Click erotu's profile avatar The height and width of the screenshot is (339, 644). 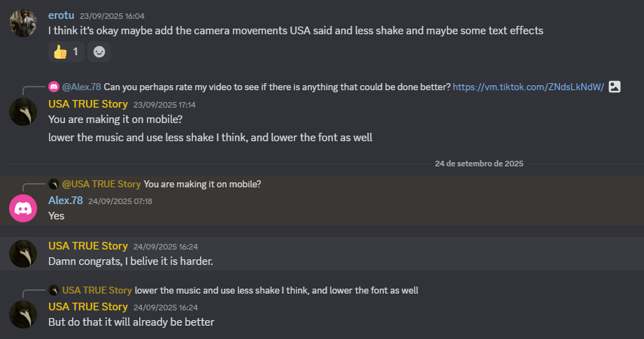[23, 23]
